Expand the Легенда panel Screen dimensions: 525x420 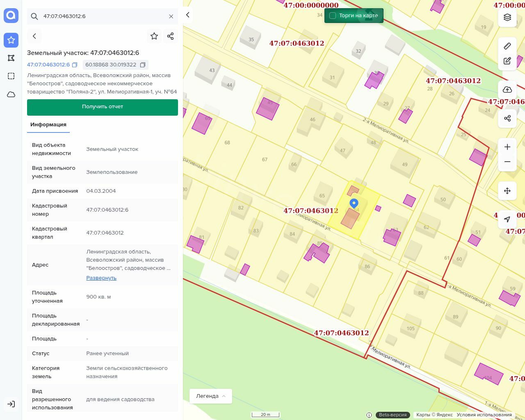[x=211, y=396]
